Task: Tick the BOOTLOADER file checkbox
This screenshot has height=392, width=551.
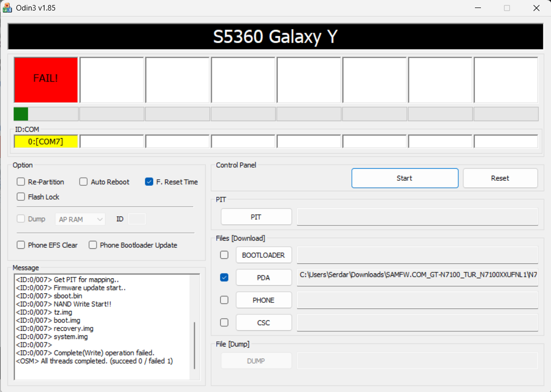Action: tap(224, 255)
